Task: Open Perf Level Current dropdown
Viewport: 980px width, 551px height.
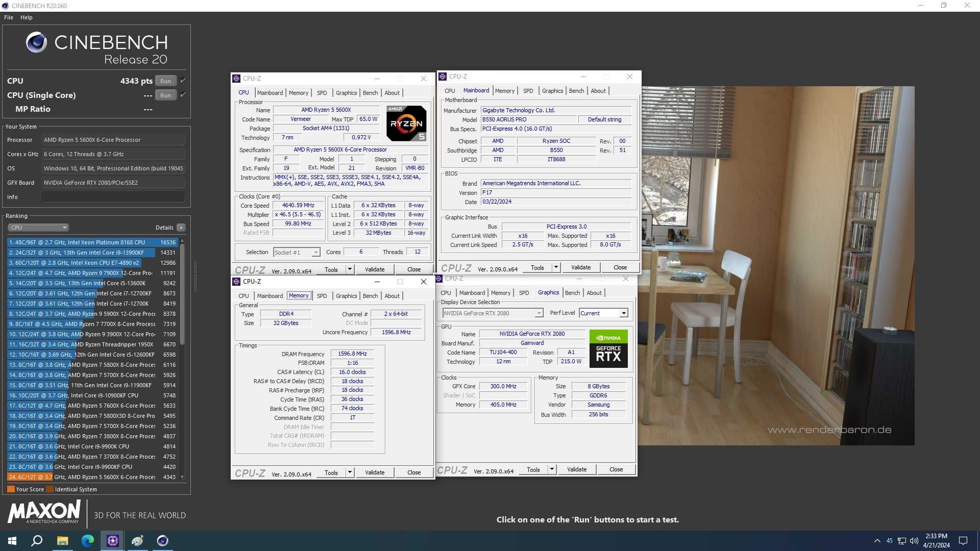Action: (603, 313)
